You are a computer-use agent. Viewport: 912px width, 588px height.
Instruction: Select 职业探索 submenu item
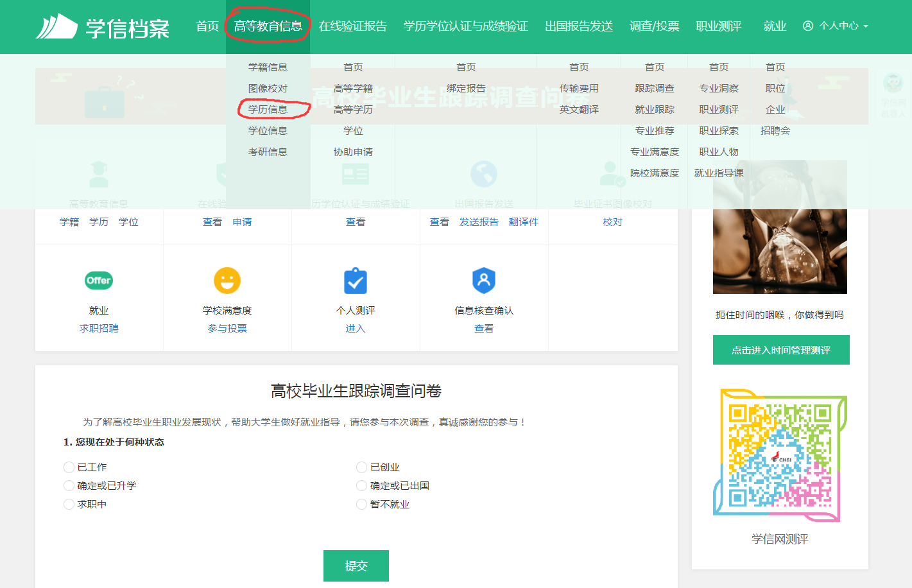click(x=719, y=130)
